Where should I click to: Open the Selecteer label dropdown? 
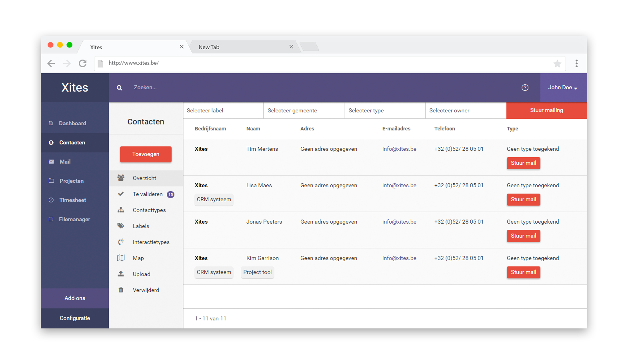pyautogui.click(x=223, y=110)
